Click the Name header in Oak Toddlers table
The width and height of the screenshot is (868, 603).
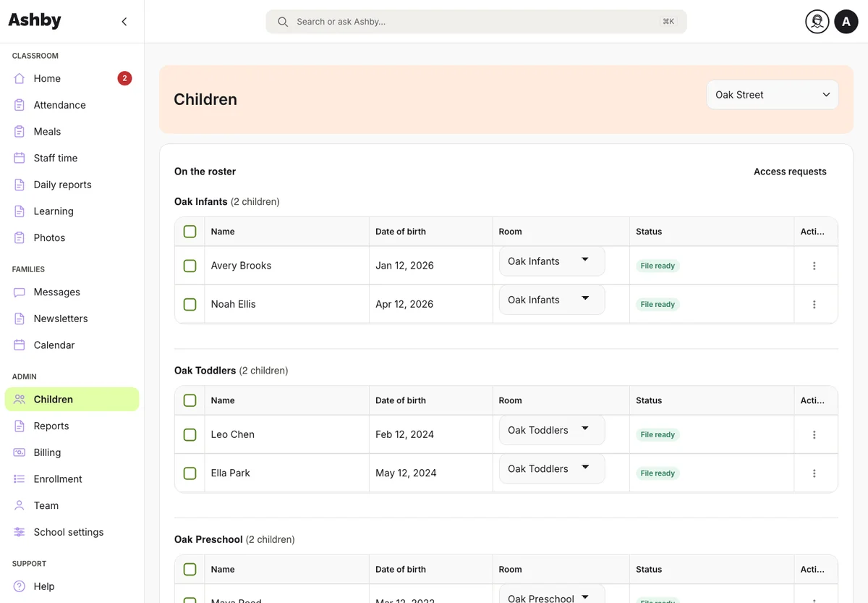coord(223,400)
